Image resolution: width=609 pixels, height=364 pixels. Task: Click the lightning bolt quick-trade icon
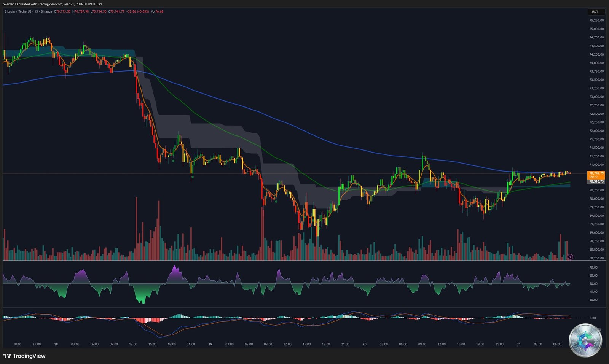tap(570, 257)
